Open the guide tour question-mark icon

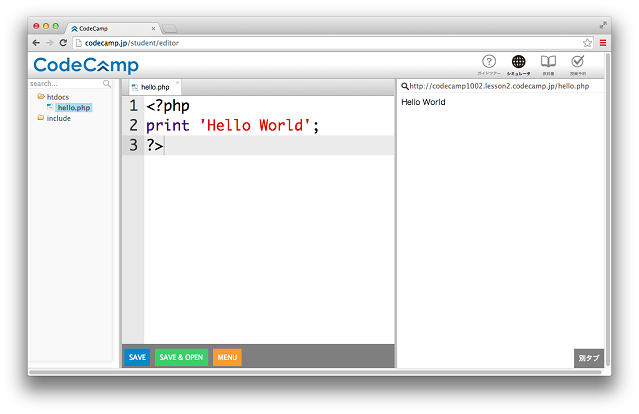coord(489,62)
